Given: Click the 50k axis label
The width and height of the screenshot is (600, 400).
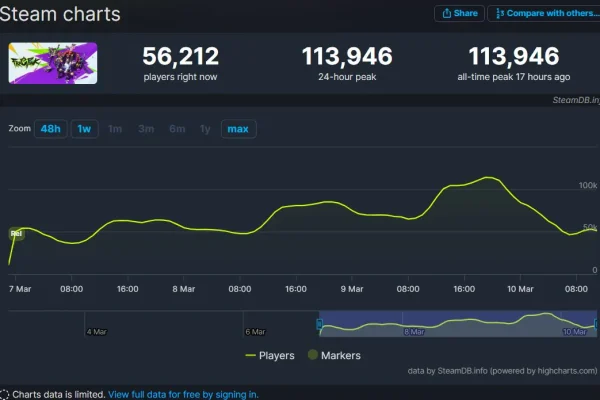Looking at the screenshot, I should tap(590, 227).
